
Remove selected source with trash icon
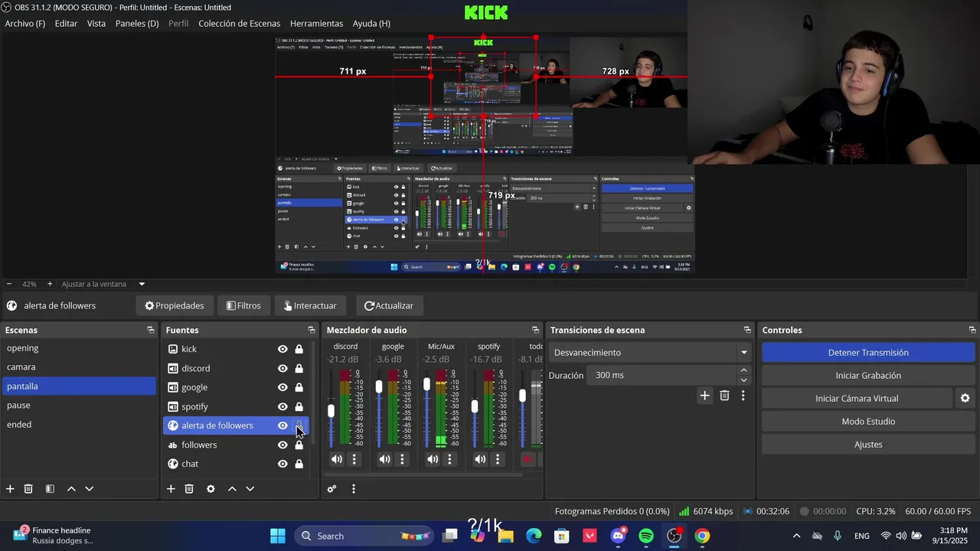189,489
